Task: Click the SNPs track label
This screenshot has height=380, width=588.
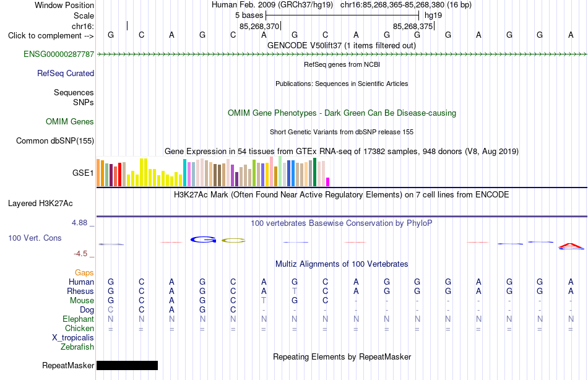Action: pos(84,102)
